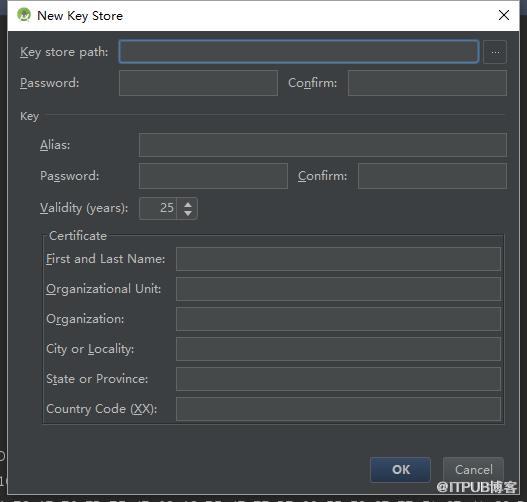The width and height of the screenshot is (527, 502).
Task: Click the State or Province field
Action: coord(338,379)
